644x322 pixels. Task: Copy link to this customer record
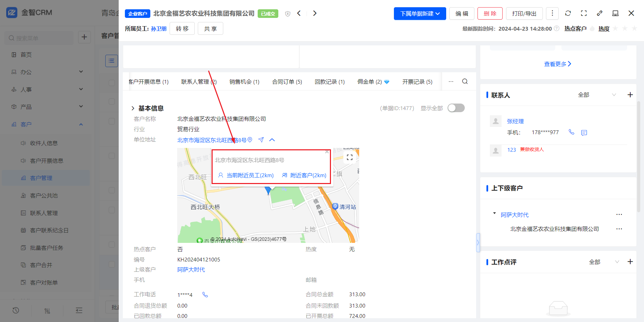[x=600, y=13]
